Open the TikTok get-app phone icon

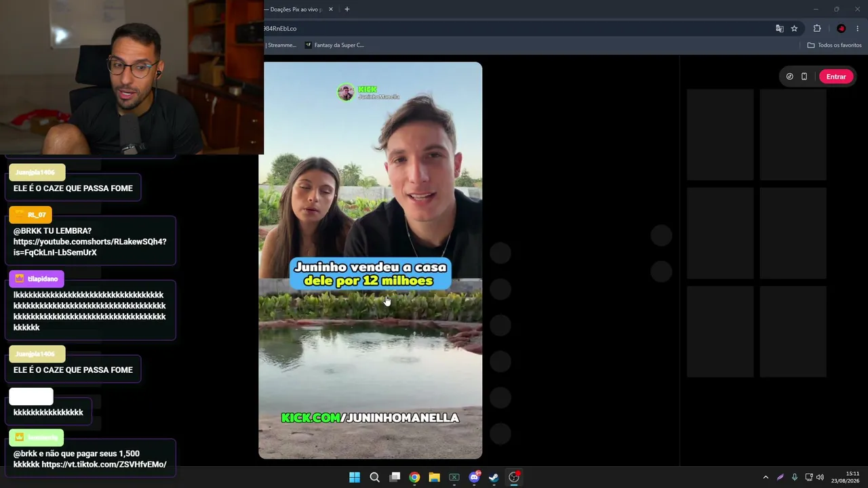[804, 77]
